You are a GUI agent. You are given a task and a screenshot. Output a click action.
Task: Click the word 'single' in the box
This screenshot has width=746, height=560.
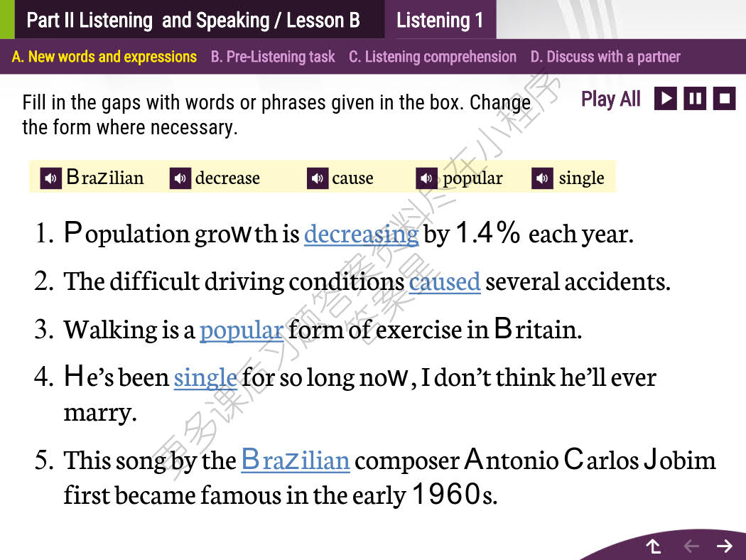581,178
